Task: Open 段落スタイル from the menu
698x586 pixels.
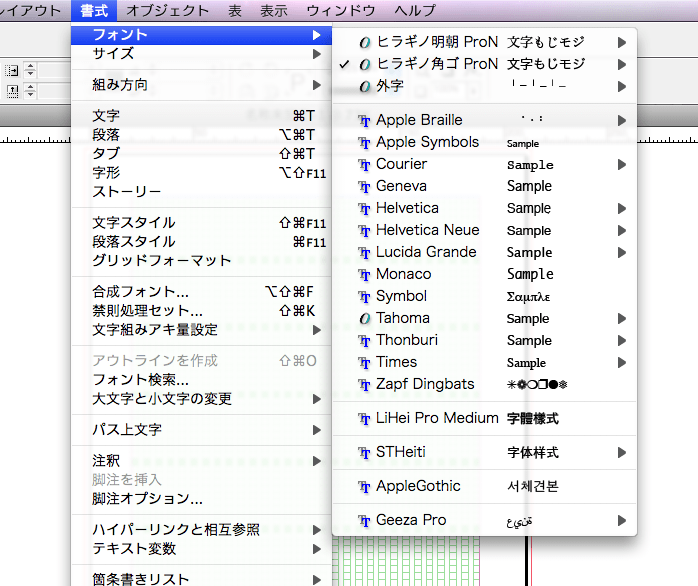Action: [201, 242]
